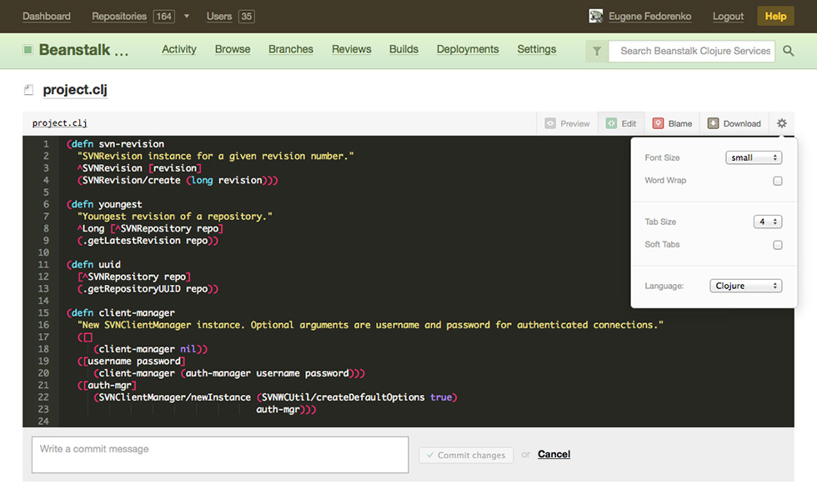Click Eugene Fedorenko's avatar image
This screenshot has width=817, height=504.
tap(595, 15)
